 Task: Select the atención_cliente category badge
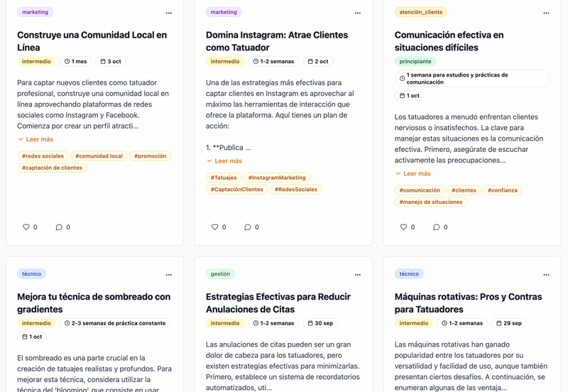click(x=421, y=12)
